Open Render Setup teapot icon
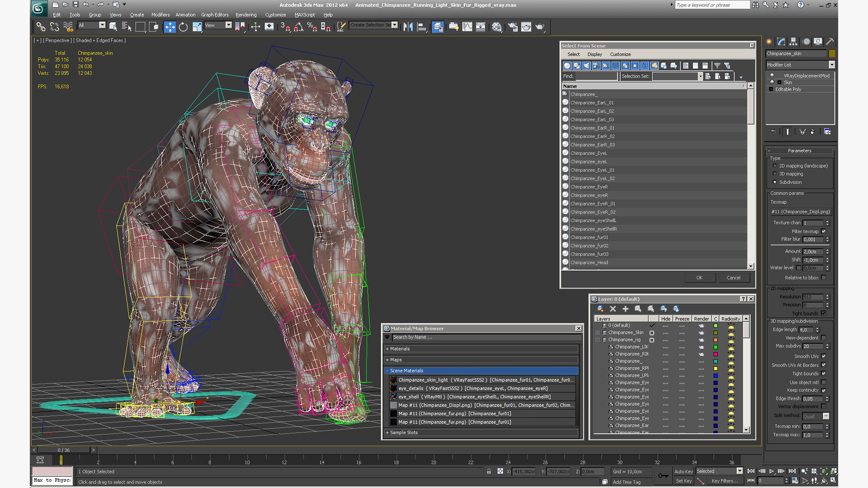The height and width of the screenshot is (488, 868). 513,27
